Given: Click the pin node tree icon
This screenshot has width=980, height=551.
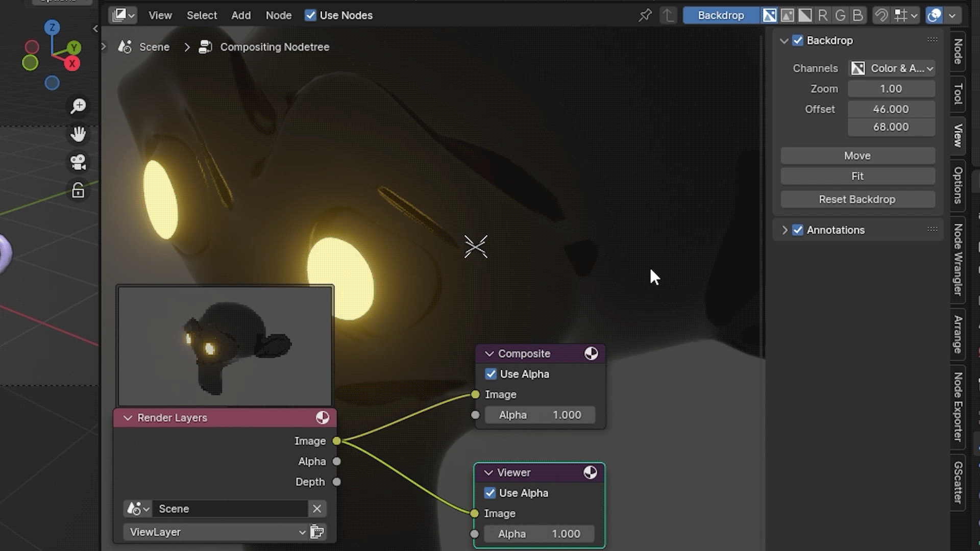Looking at the screenshot, I should tap(645, 15).
